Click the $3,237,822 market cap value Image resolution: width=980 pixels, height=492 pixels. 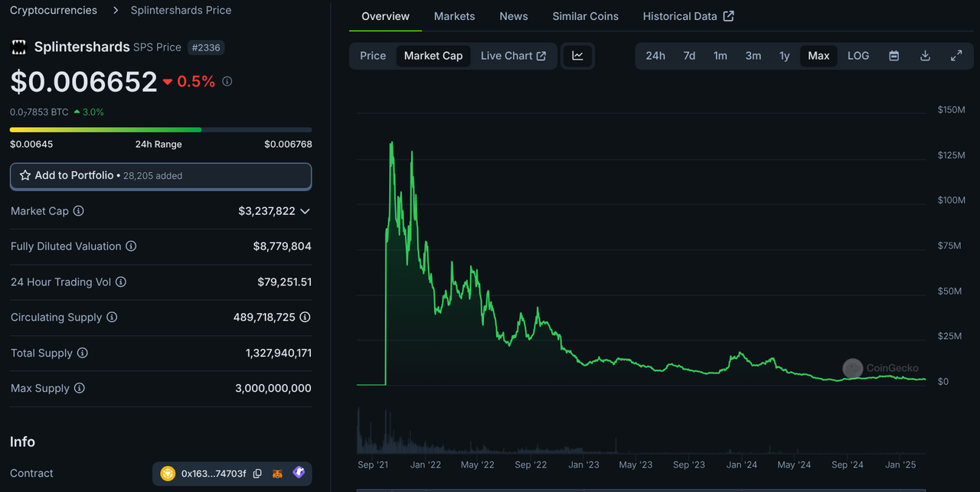pos(266,211)
